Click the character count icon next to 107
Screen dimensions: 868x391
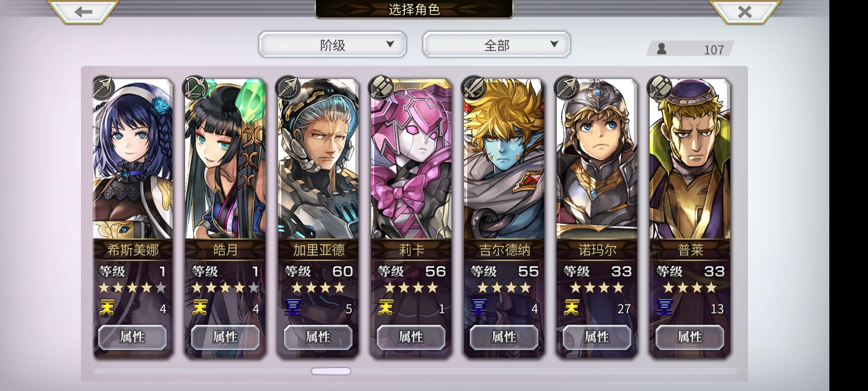661,49
